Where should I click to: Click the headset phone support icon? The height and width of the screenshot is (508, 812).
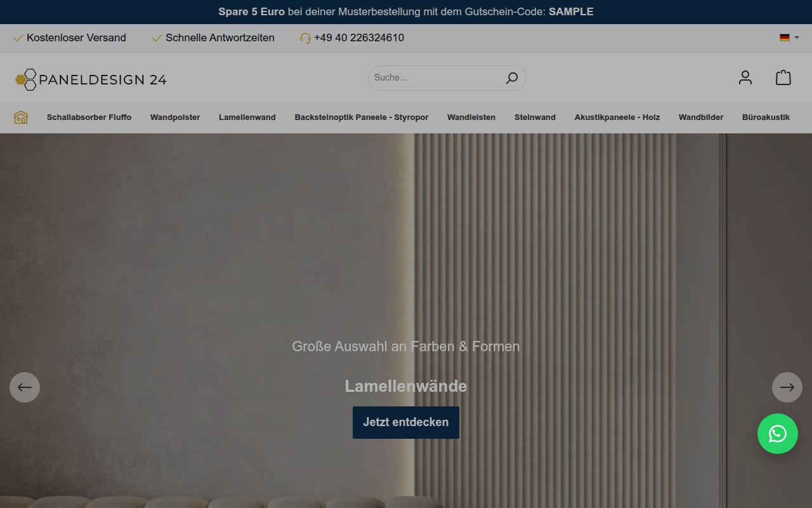[x=305, y=38]
